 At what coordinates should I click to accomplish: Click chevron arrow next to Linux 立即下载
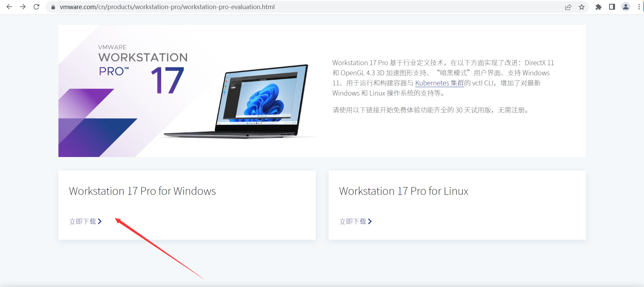tap(370, 221)
